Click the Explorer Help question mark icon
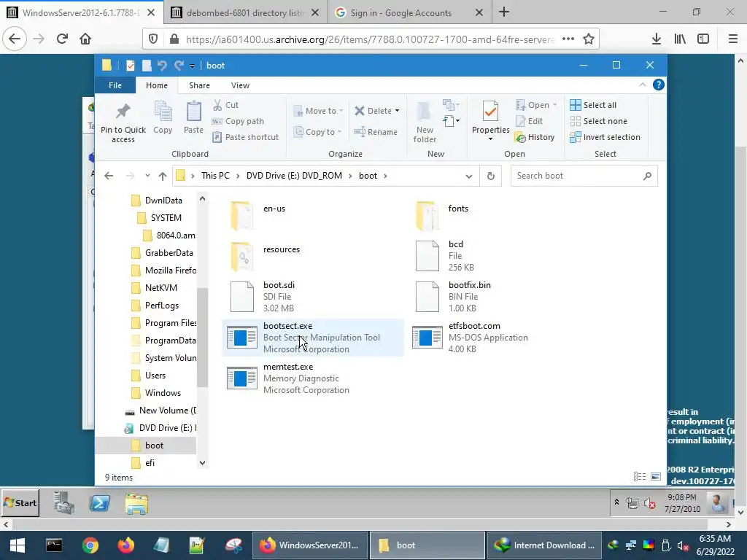Screen dimensions: 747x560 [659, 85]
